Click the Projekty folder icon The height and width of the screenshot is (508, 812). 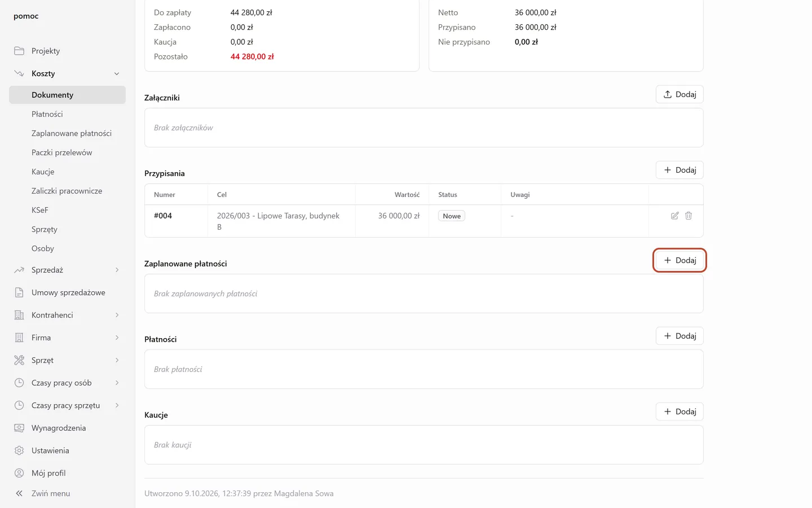click(x=19, y=51)
